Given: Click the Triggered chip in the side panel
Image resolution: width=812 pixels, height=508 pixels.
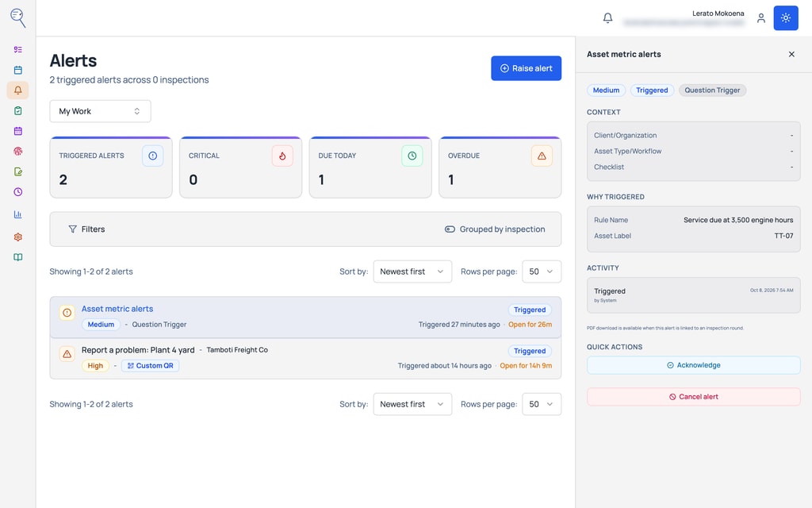Looking at the screenshot, I should (x=652, y=90).
